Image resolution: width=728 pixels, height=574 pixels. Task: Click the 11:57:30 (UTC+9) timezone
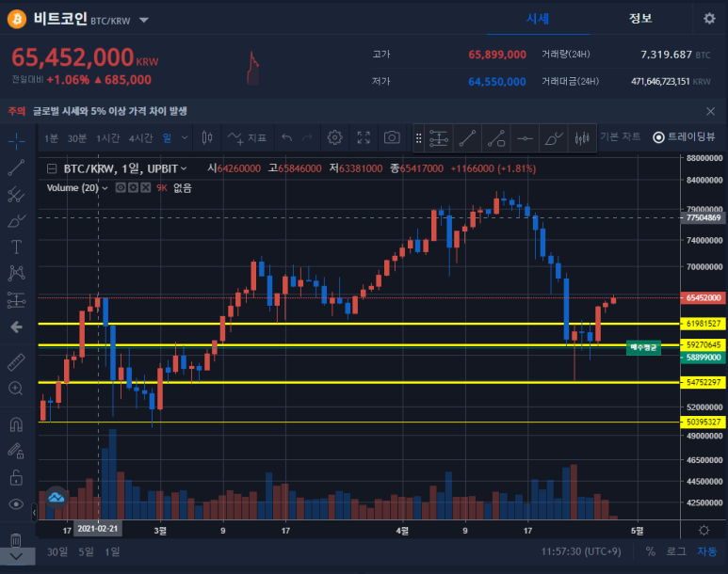581,551
